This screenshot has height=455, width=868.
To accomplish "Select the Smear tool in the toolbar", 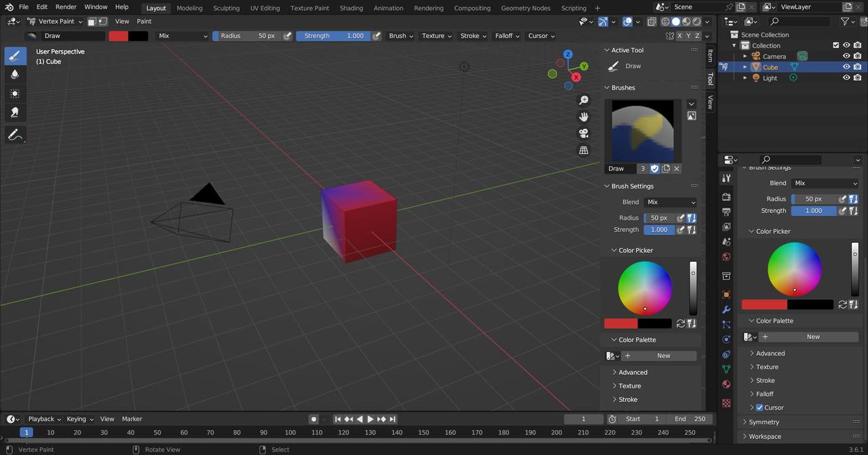I will (15, 113).
